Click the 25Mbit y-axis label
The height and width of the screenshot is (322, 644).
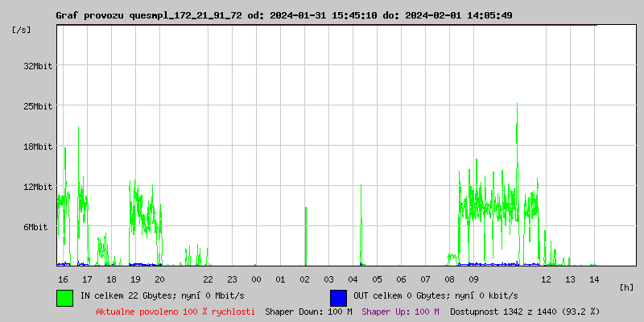point(38,106)
